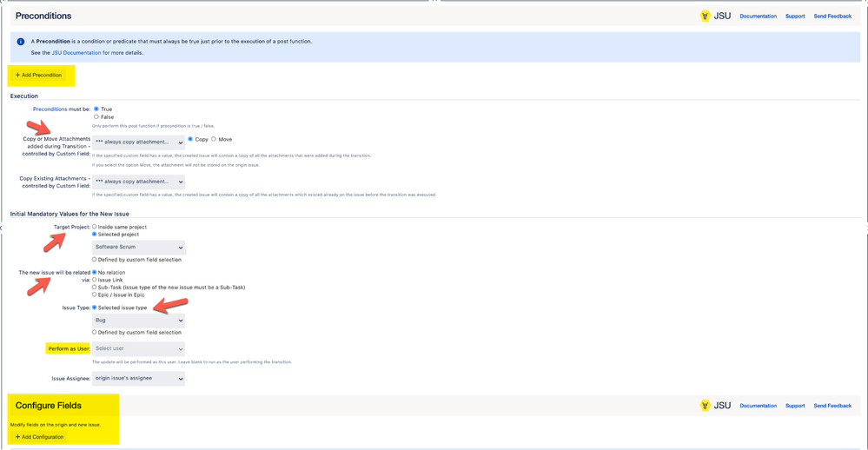Viewport: 868px width, 450px height.
Task: Select the Selected project radio option
Action: pyautogui.click(x=94, y=235)
